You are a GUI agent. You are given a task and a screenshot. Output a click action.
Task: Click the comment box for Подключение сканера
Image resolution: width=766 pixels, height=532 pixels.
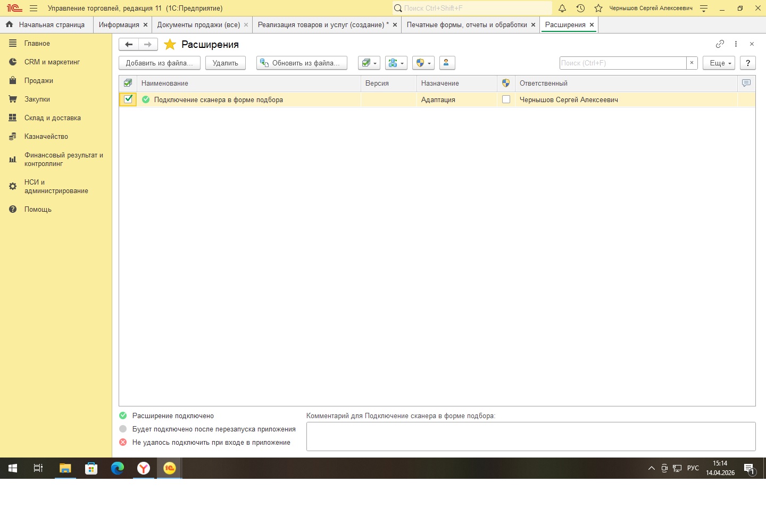(x=531, y=437)
